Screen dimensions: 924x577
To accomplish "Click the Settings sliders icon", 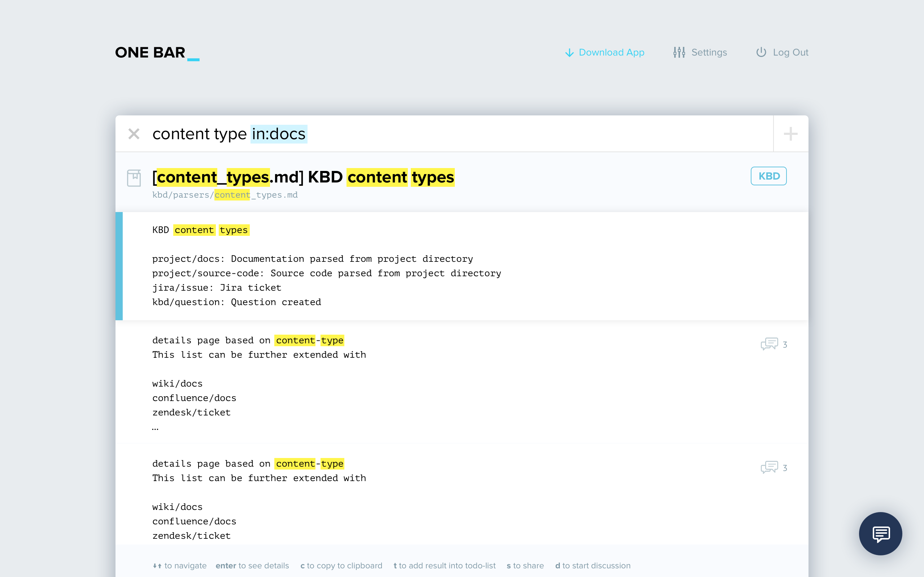I will click(679, 52).
